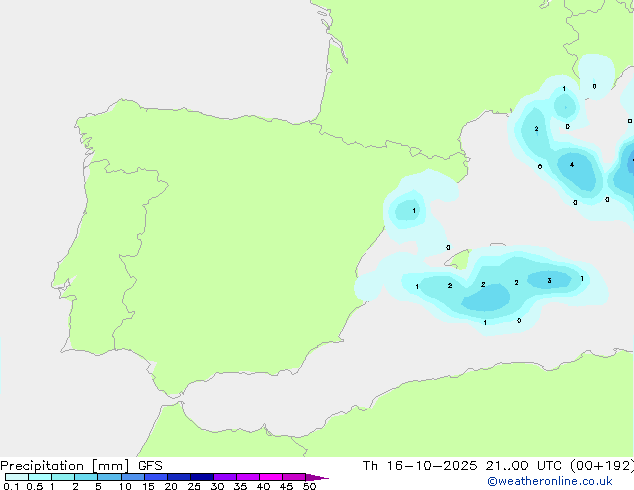Image resolution: width=634 pixels, height=490 pixels.
Task: Click the 30 to 35 mm purple swatch
Action: [x=225, y=477]
